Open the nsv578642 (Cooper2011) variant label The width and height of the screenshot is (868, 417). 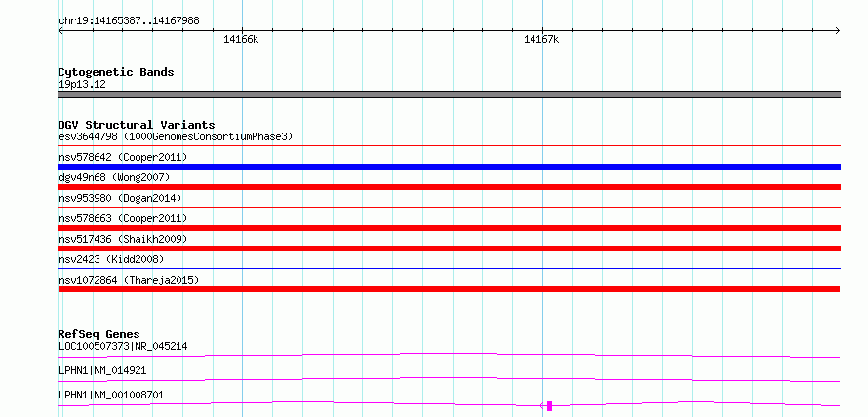(123, 157)
